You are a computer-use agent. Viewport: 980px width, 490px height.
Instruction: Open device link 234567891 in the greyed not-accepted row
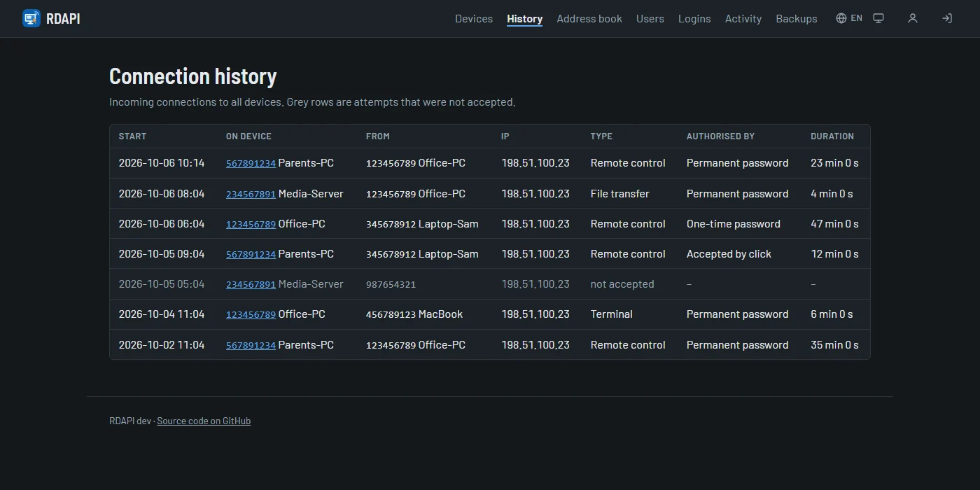pos(251,284)
